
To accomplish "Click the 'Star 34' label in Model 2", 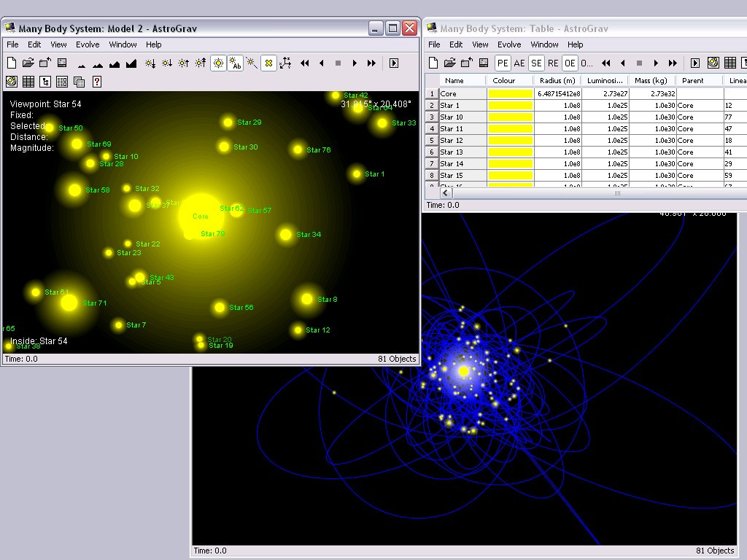I will (309, 234).
